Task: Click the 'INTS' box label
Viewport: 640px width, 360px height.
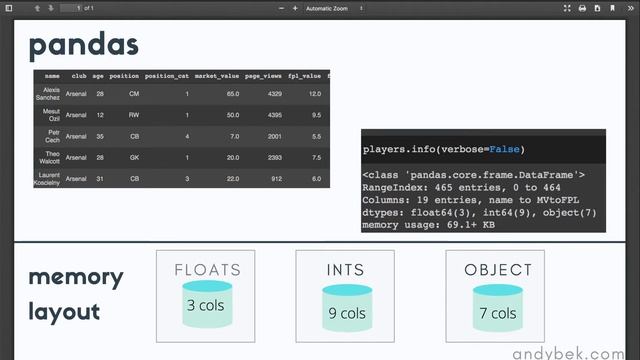Action: [345, 270]
